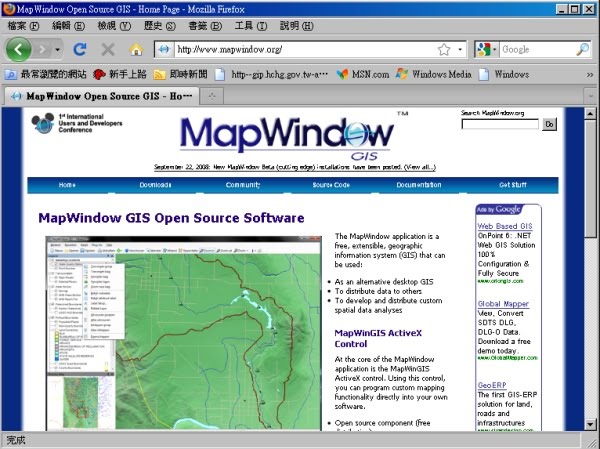Open the Global Mapper ad link
600x449 pixels.
(503, 304)
